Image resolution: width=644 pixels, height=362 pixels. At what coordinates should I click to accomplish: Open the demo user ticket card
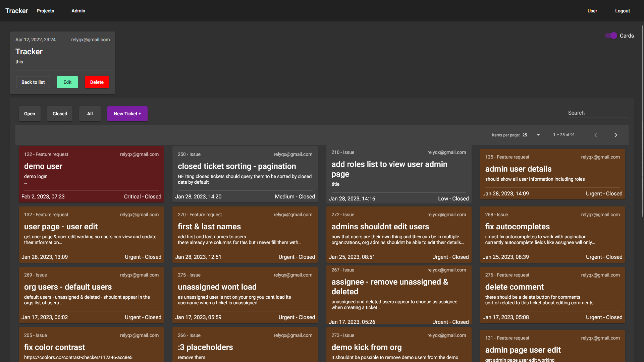(91, 174)
